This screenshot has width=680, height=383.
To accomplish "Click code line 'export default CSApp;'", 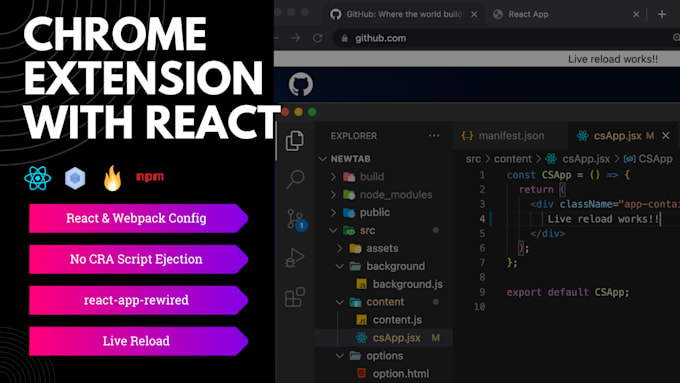I will pyautogui.click(x=568, y=292).
